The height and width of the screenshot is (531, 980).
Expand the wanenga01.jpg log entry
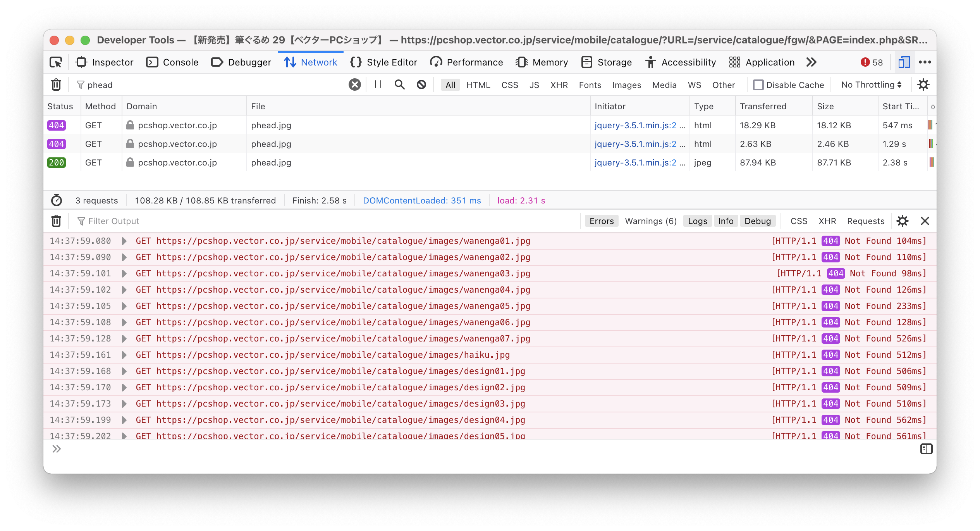pos(124,241)
